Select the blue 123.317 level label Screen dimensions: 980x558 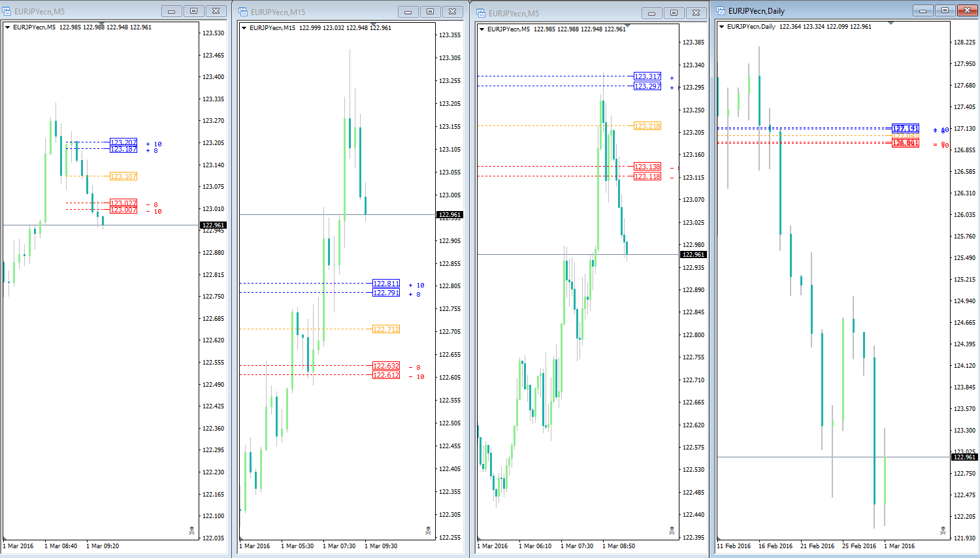(x=647, y=76)
